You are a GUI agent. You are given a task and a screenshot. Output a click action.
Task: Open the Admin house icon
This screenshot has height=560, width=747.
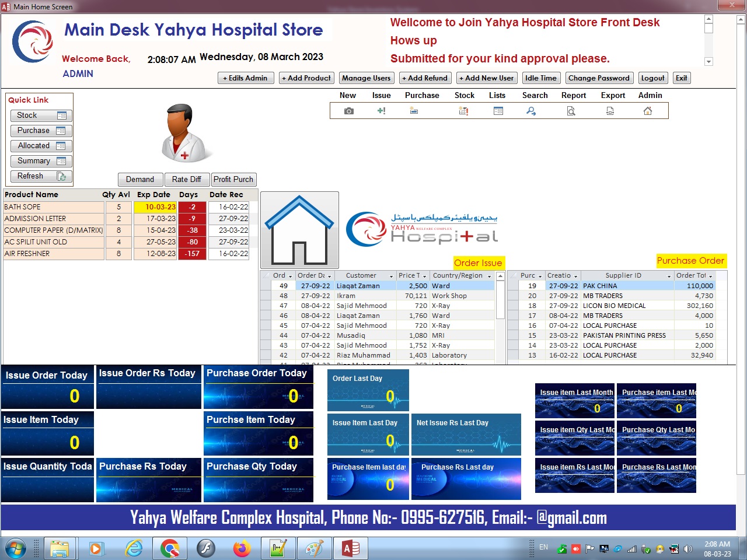(x=648, y=111)
